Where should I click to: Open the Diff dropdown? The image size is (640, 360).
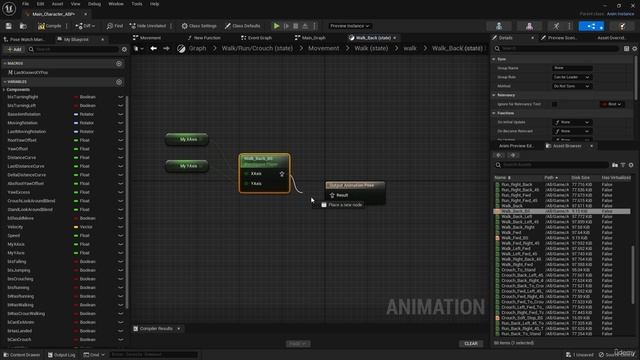(x=85, y=26)
